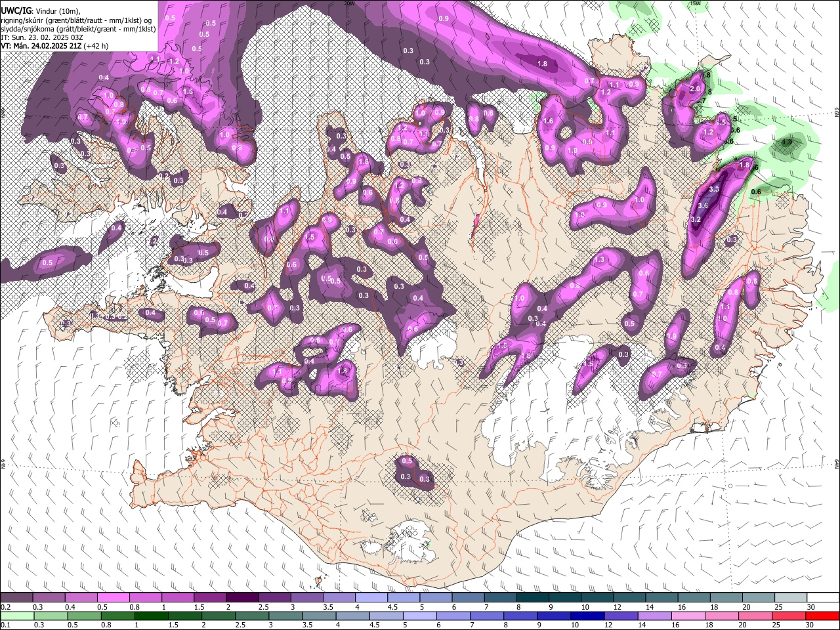The height and width of the screenshot is (630, 840).
Task: Click the 'VT: Mán. 24.02.2025 21Z (+42 h)' line
Action: [54, 46]
